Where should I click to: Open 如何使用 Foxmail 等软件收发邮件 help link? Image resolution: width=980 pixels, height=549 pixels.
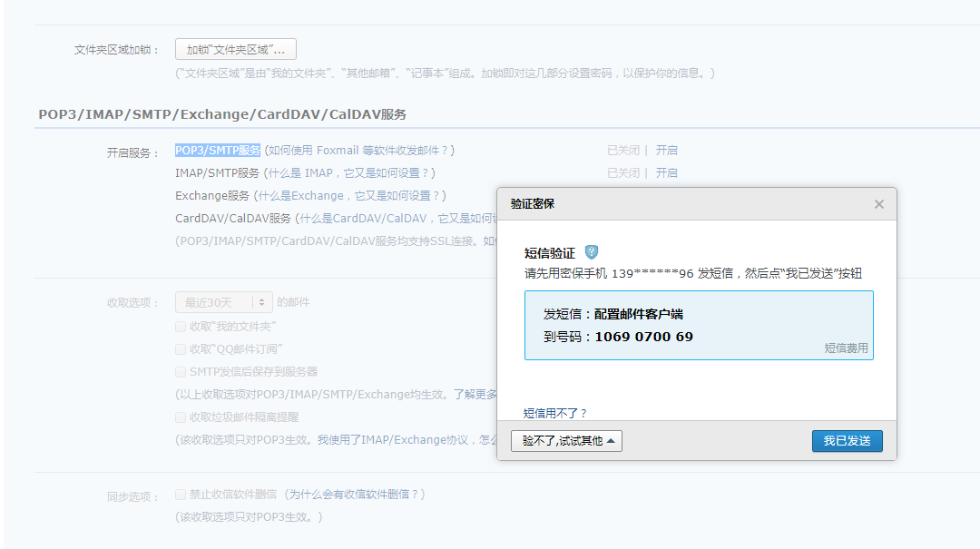(360, 151)
